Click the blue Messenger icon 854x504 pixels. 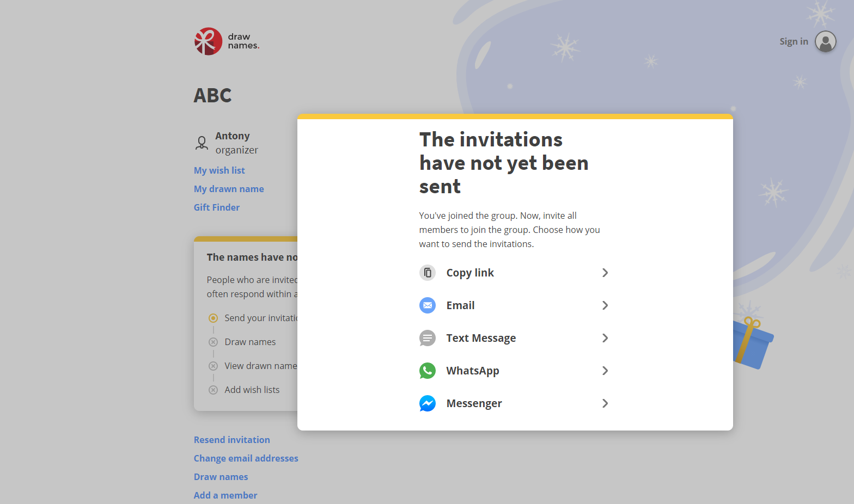[x=428, y=403]
